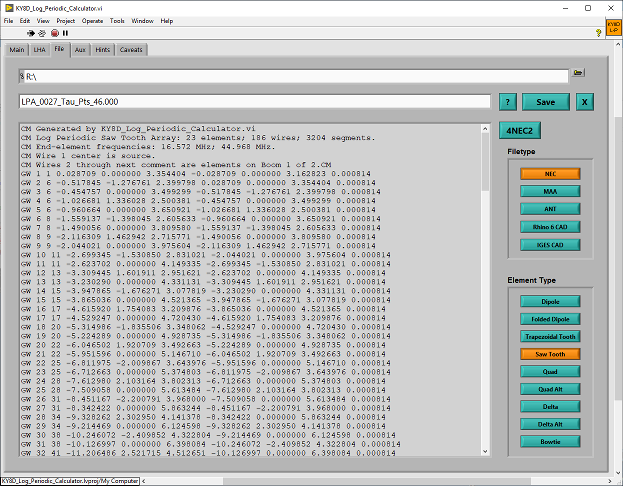Switch to the File tab

point(59,49)
